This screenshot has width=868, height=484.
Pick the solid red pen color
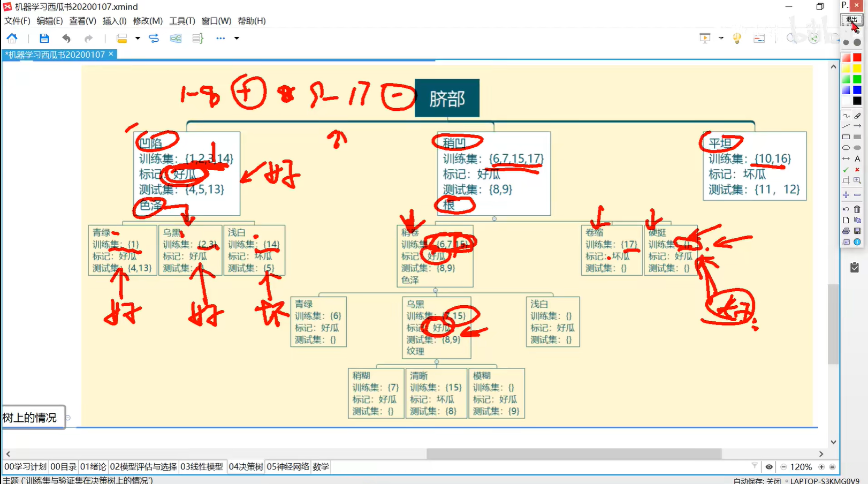pos(857,57)
